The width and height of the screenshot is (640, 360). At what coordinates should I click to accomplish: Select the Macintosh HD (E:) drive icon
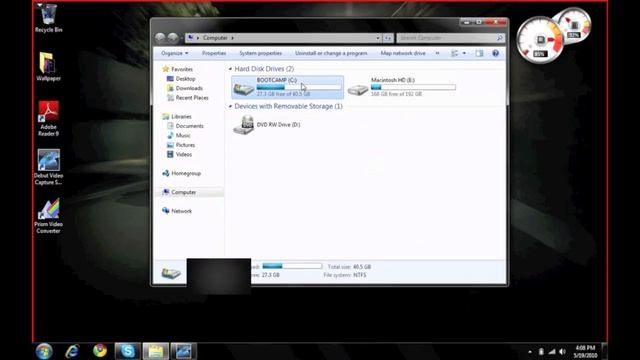tap(358, 88)
